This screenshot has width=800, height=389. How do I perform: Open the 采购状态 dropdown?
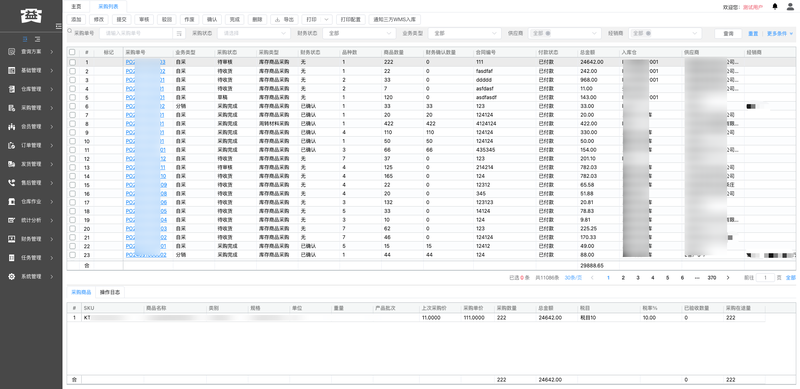(254, 33)
